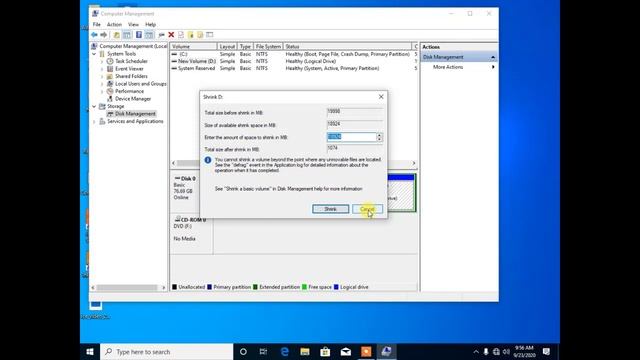640x360 pixels.
Task: Open the Mail app from the taskbar
Action: 346,351
